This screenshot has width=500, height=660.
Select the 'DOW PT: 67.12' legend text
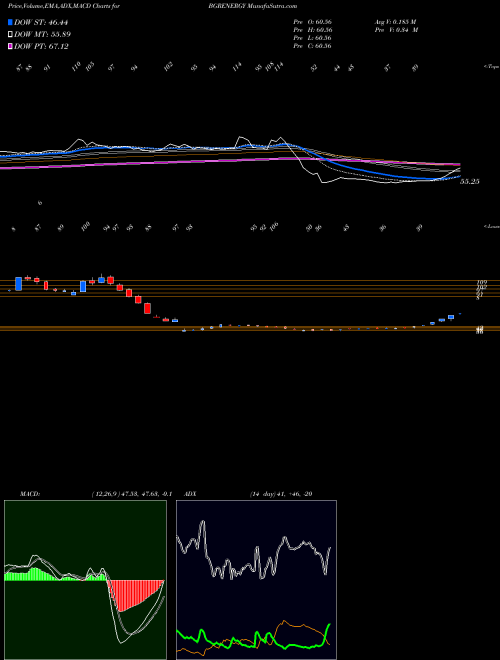pyautogui.click(x=41, y=46)
